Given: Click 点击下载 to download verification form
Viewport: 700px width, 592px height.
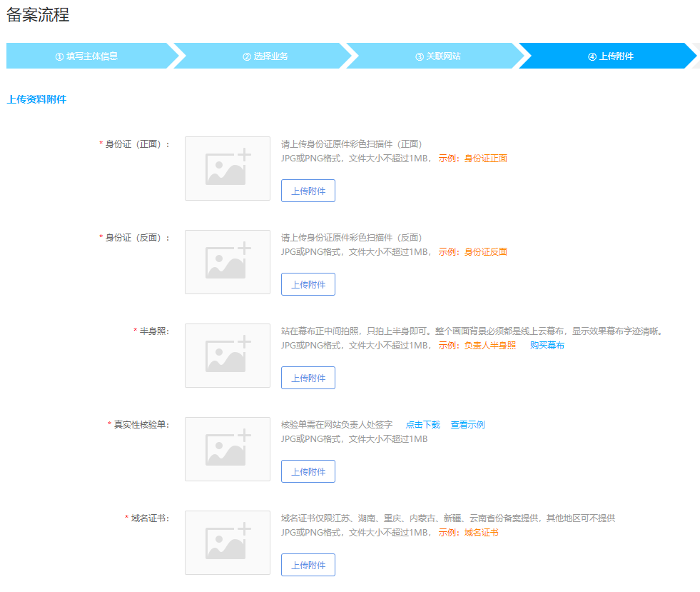Looking at the screenshot, I should pos(423,425).
